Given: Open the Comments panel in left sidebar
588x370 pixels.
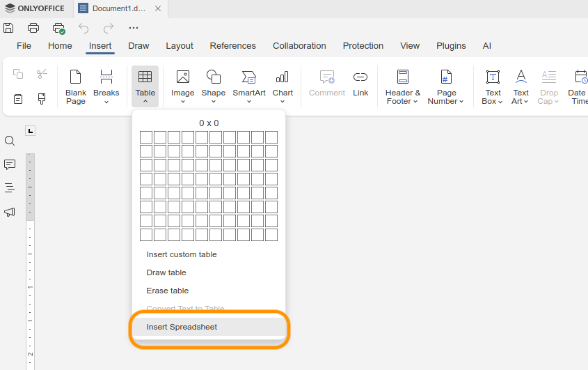Looking at the screenshot, I should (10, 164).
